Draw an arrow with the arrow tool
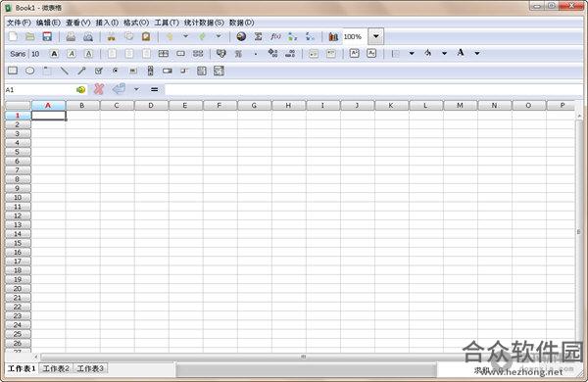 click(81, 71)
